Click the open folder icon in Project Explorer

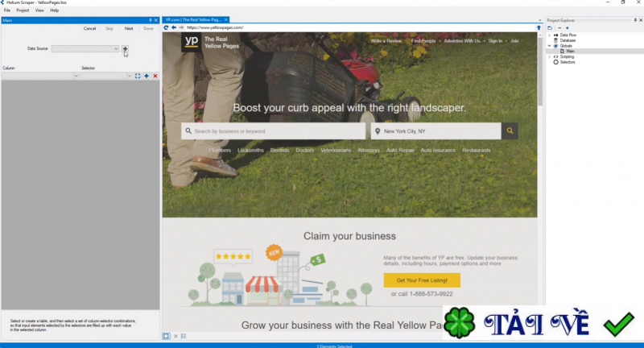pyautogui.click(x=550, y=28)
